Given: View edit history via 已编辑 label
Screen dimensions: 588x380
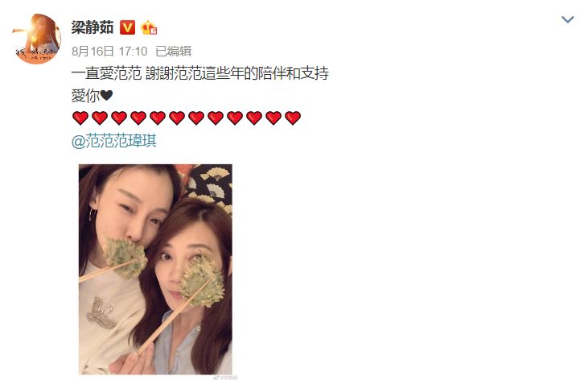Looking at the screenshot, I should (x=173, y=51).
